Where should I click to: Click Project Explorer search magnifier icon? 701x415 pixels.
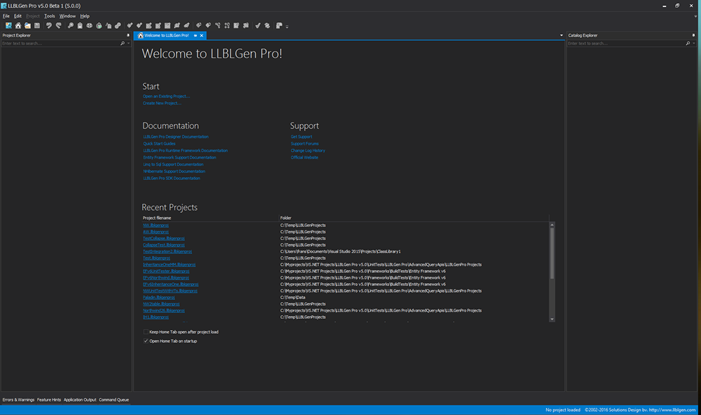tap(122, 43)
